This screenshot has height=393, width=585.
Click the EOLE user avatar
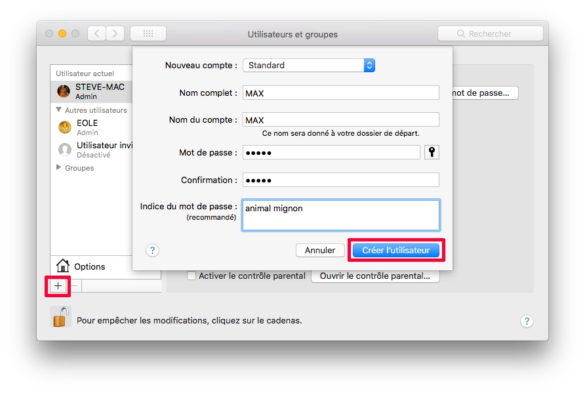pyautogui.click(x=65, y=127)
